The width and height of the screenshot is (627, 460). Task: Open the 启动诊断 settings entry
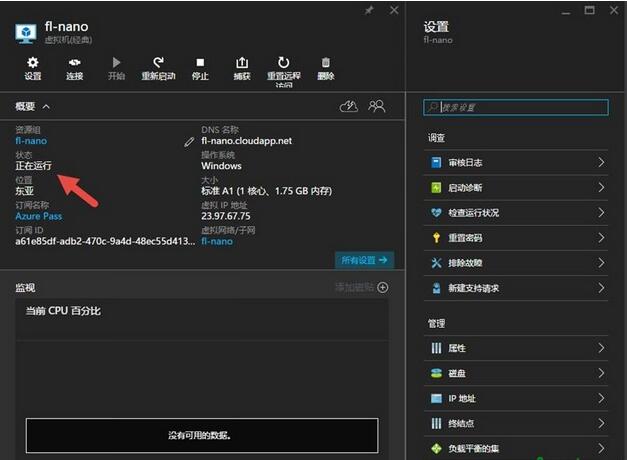(516, 188)
